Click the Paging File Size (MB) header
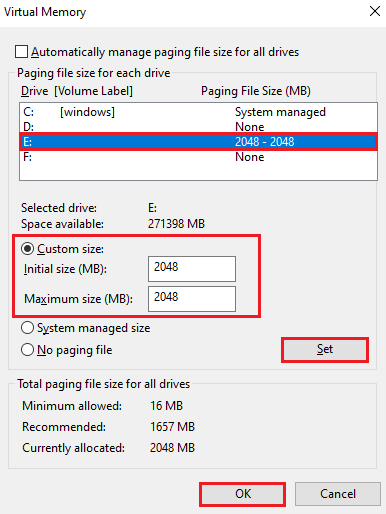Screen dimensions: 386x514 [x=256, y=91]
